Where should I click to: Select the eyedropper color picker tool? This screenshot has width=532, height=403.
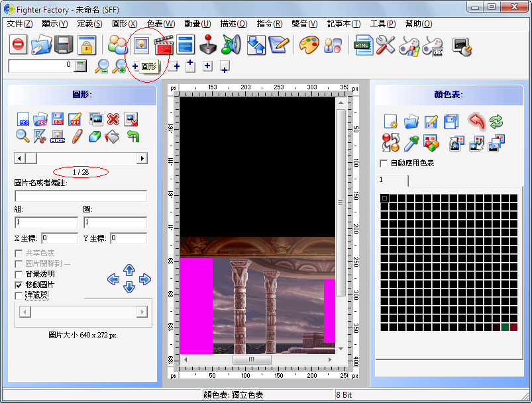[411, 143]
